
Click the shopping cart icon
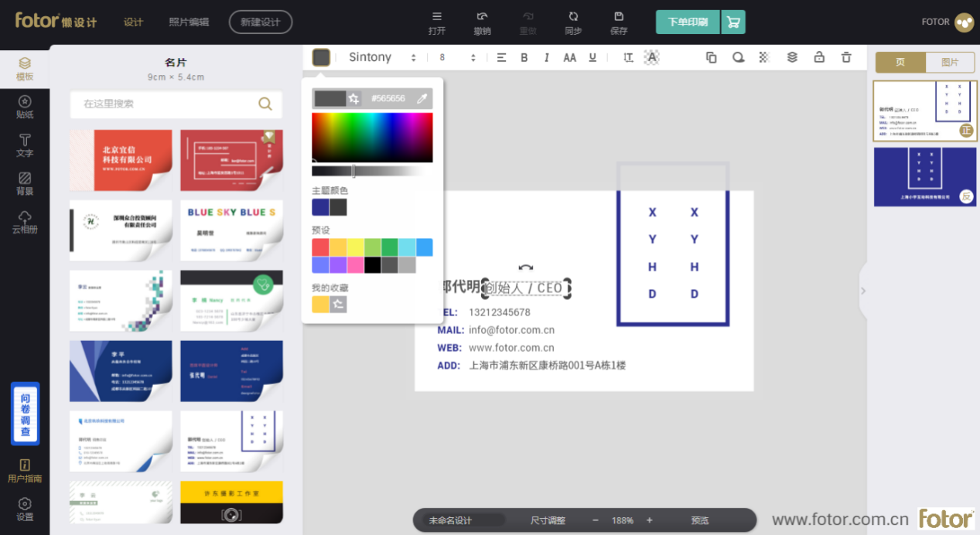point(733,22)
